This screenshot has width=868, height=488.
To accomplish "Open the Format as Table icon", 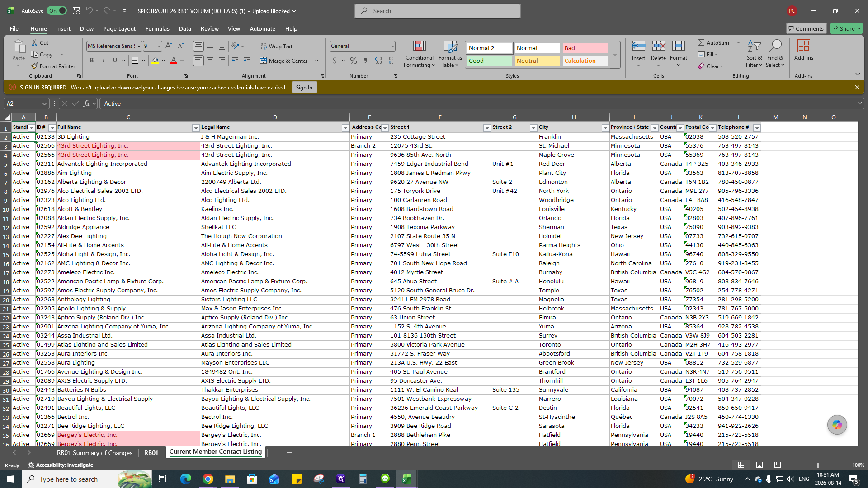I will [450, 46].
